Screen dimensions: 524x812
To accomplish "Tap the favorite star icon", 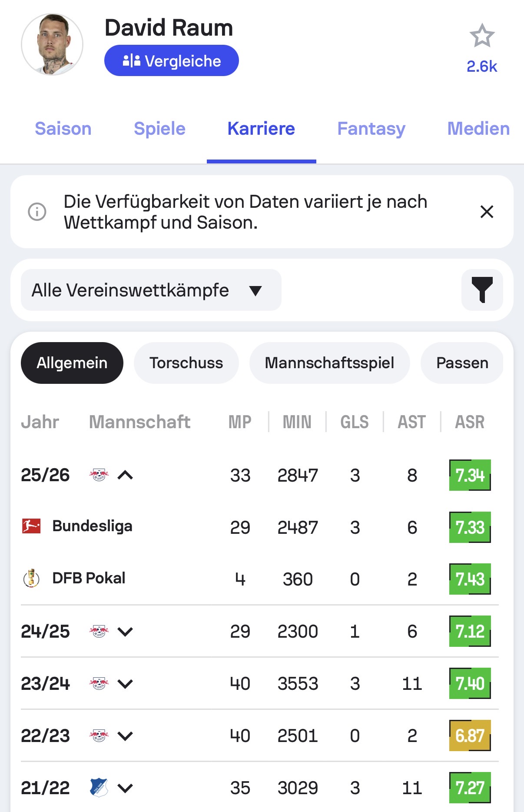I will (482, 36).
